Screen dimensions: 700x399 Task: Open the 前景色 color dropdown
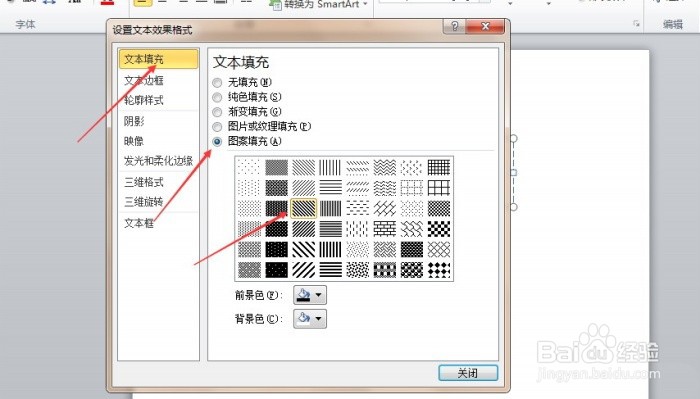[310, 295]
